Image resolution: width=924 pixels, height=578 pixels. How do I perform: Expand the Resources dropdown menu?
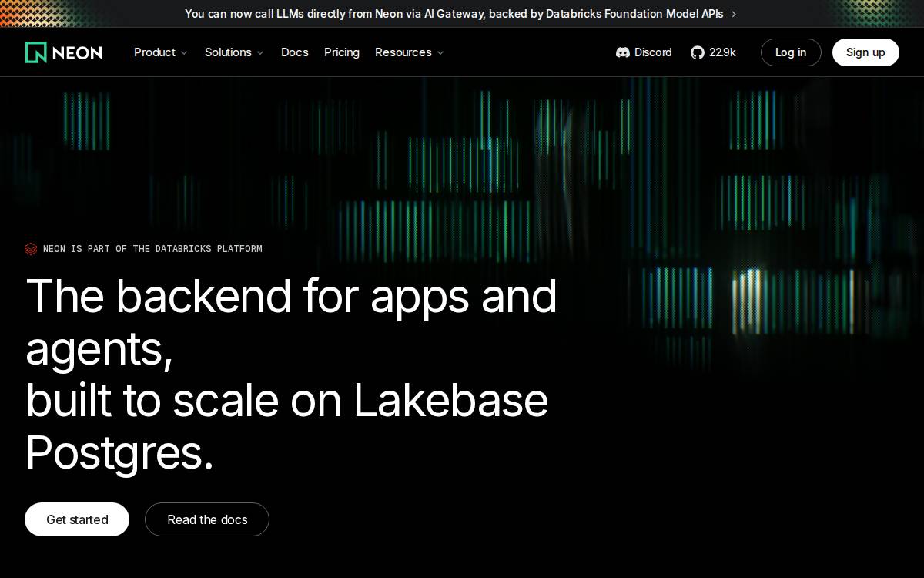pyautogui.click(x=409, y=52)
